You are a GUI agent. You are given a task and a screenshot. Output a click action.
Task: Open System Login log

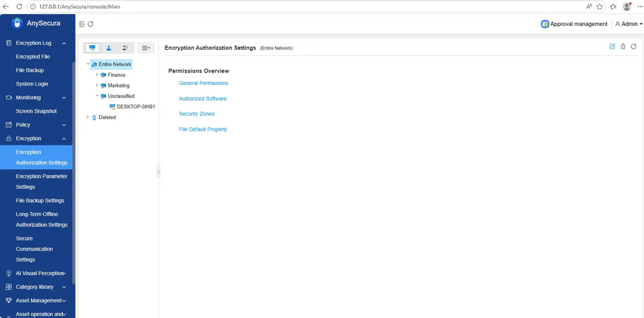click(32, 84)
